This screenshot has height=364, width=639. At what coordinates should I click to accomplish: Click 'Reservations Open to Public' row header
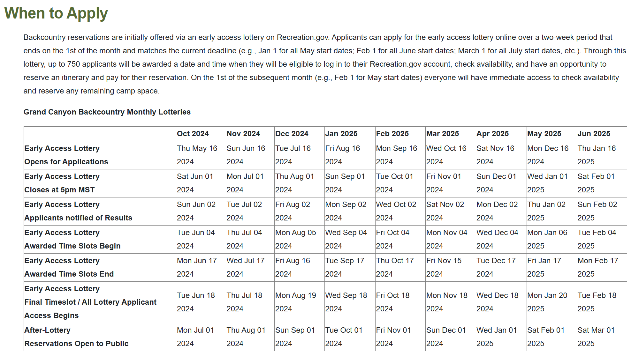pyautogui.click(x=76, y=344)
